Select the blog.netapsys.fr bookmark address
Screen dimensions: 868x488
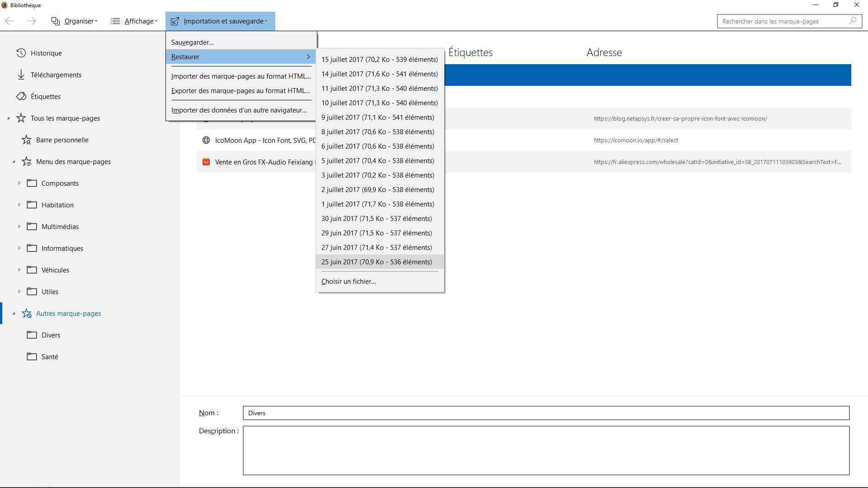point(680,118)
